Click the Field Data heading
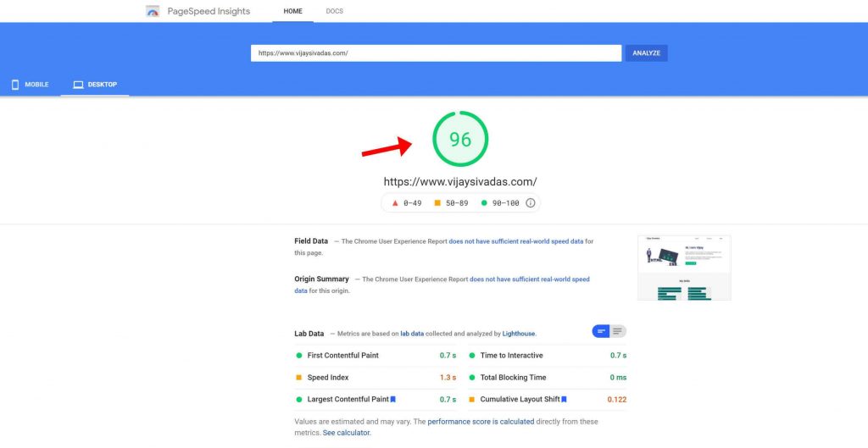 pyautogui.click(x=311, y=241)
